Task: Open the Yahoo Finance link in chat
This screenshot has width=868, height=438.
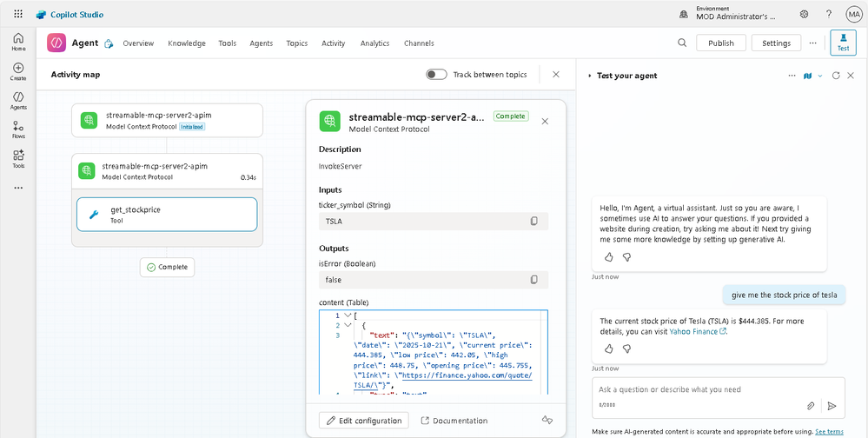Action: point(698,331)
